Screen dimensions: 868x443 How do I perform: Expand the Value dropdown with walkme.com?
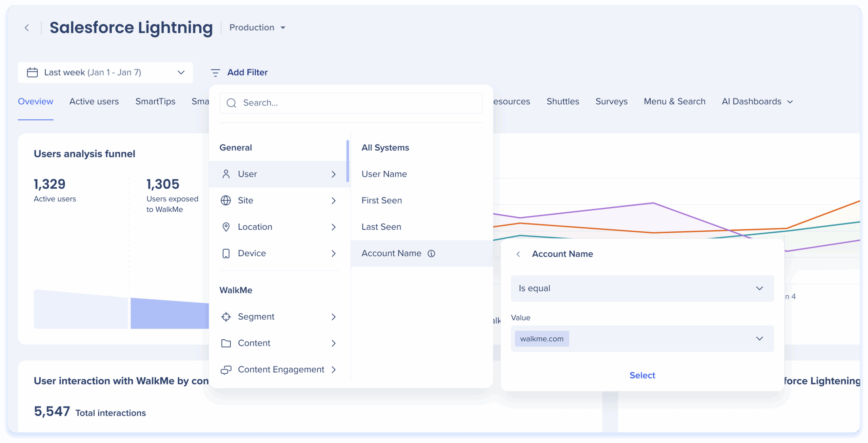(x=759, y=339)
